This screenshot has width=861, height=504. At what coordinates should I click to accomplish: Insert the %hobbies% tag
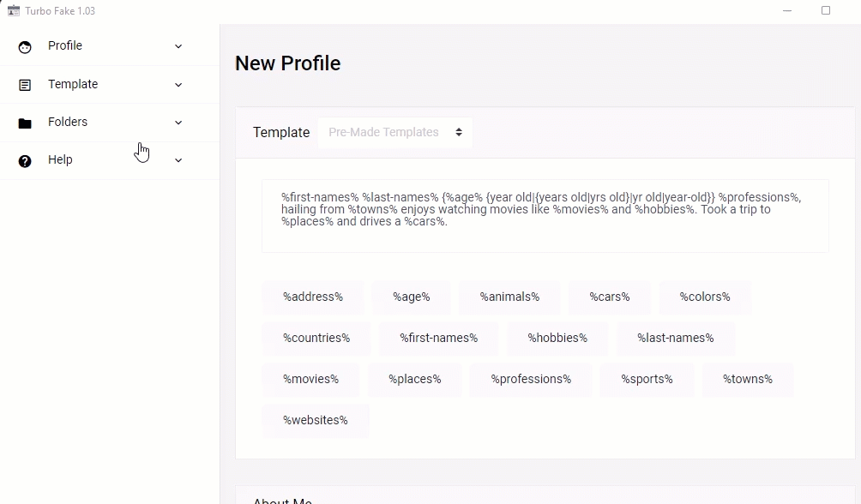pos(557,338)
